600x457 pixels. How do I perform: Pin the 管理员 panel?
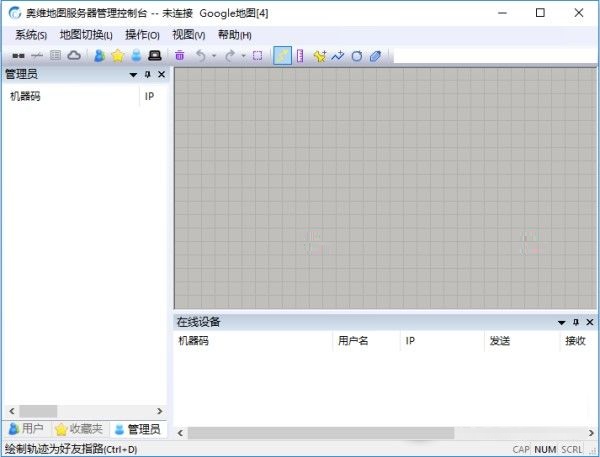(148, 74)
